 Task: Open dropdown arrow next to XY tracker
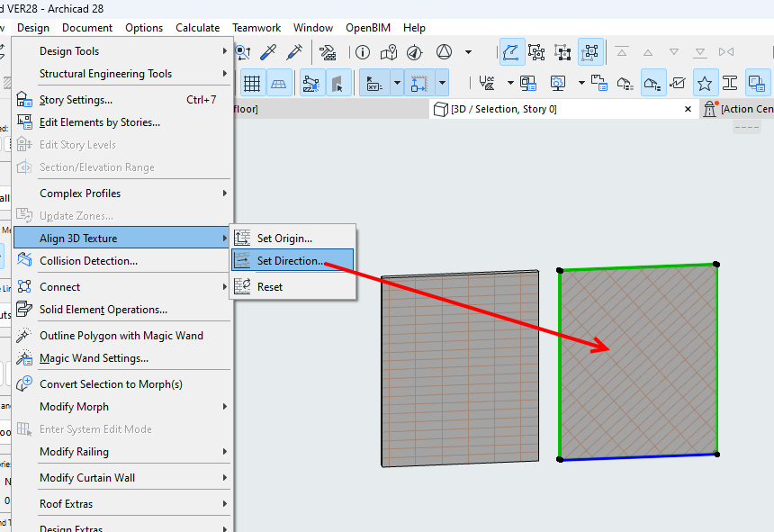[398, 83]
